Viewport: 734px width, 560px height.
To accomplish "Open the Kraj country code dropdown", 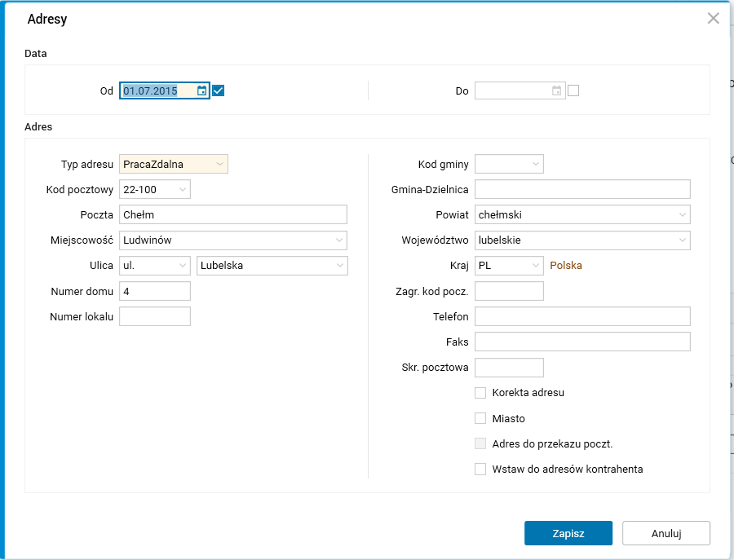I will click(x=535, y=266).
